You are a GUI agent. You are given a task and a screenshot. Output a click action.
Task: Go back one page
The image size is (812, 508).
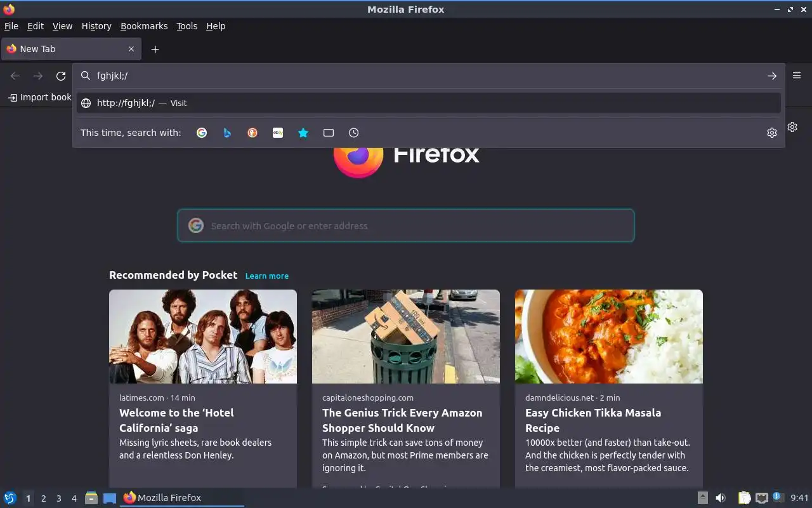[x=15, y=76]
